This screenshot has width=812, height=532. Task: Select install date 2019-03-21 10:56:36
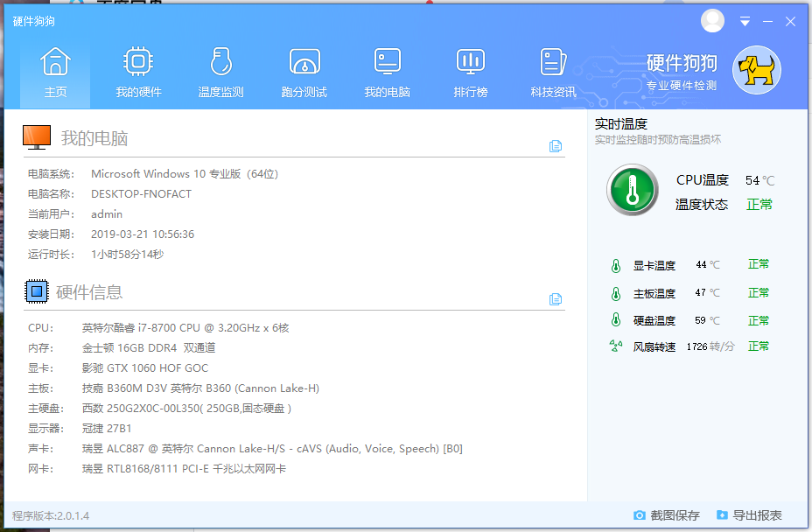143,234
